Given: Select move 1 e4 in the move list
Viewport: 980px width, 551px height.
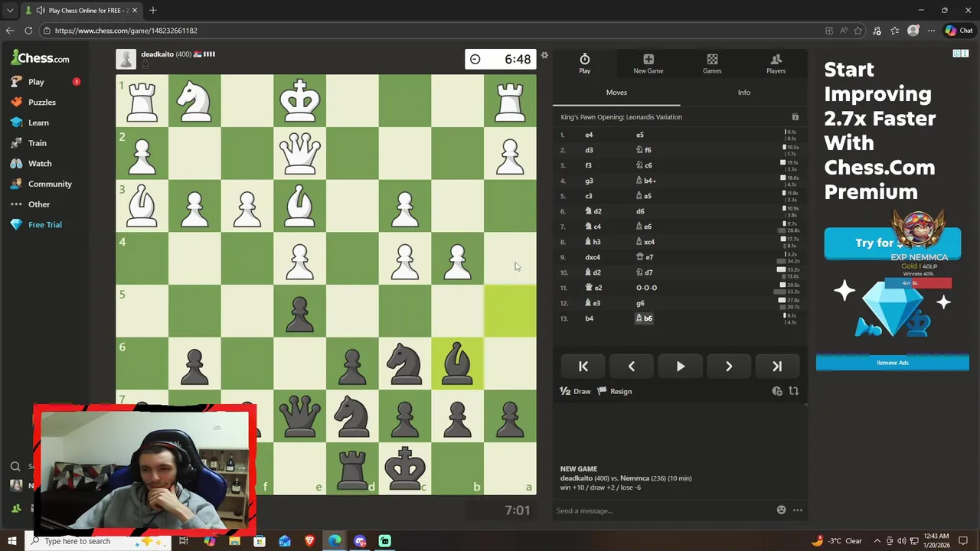Looking at the screenshot, I should click(x=589, y=135).
